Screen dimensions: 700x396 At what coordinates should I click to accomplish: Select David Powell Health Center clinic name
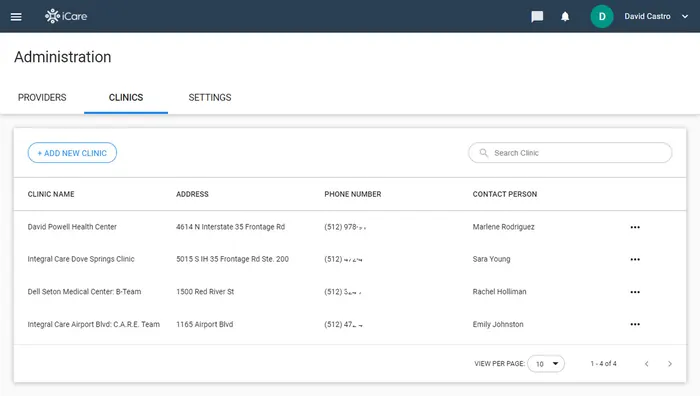[x=72, y=227]
